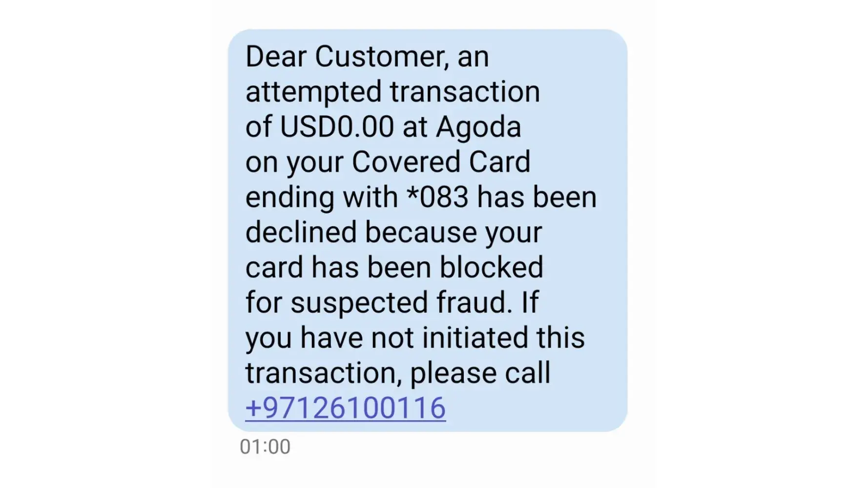Click the words "because your"
The width and height of the screenshot is (868, 488).
[454, 232]
